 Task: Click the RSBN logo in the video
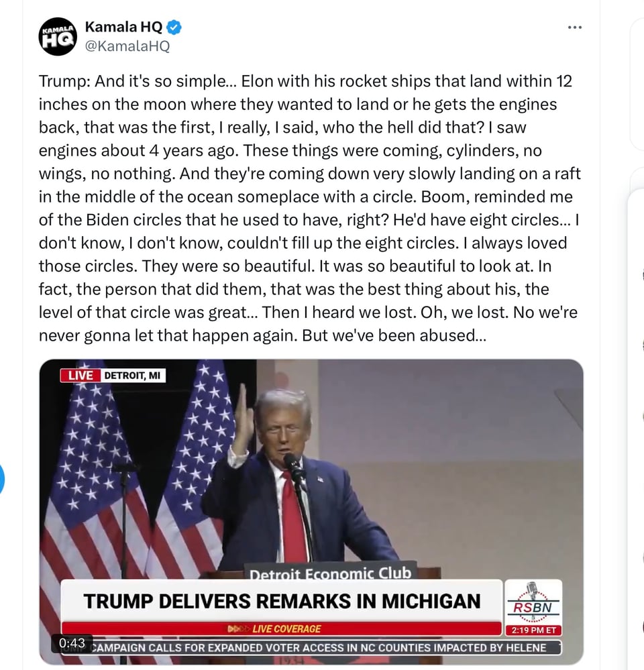click(533, 601)
